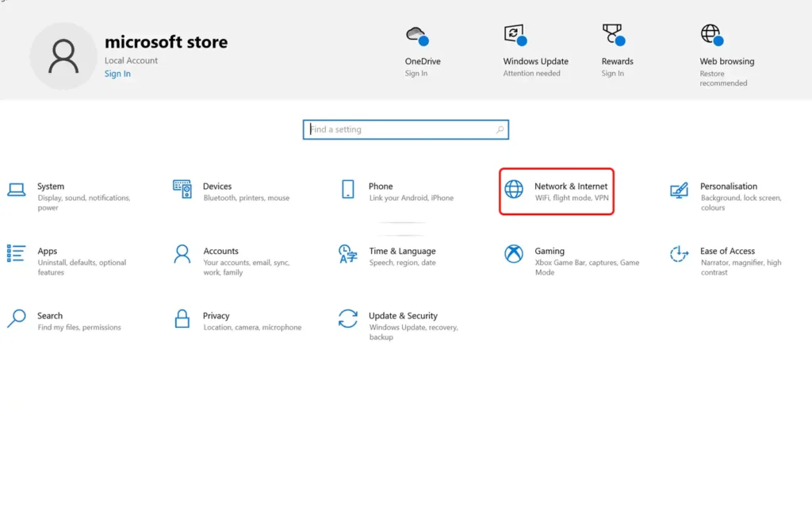
Task: Click the search magnifier in Find a setting
Action: [x=500, y=129]
